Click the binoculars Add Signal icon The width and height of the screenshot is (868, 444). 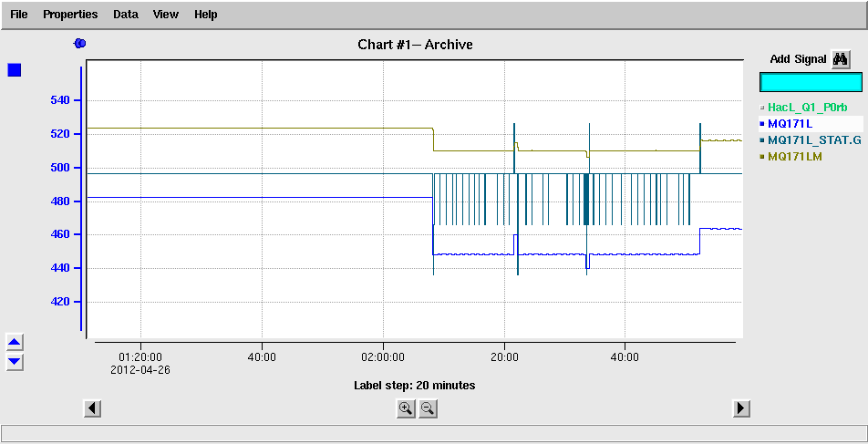[x=841, y=59]
